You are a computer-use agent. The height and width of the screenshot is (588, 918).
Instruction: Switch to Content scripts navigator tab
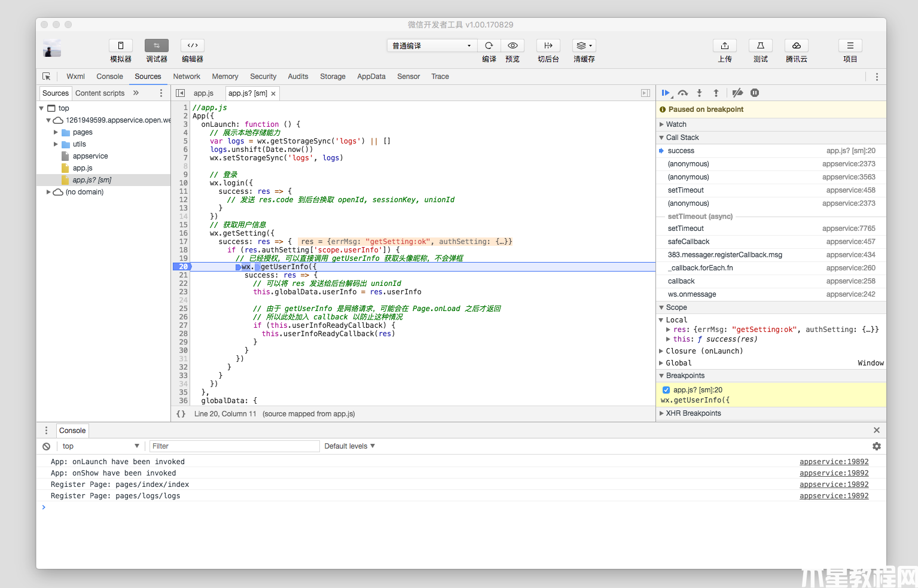coord(100,93)
